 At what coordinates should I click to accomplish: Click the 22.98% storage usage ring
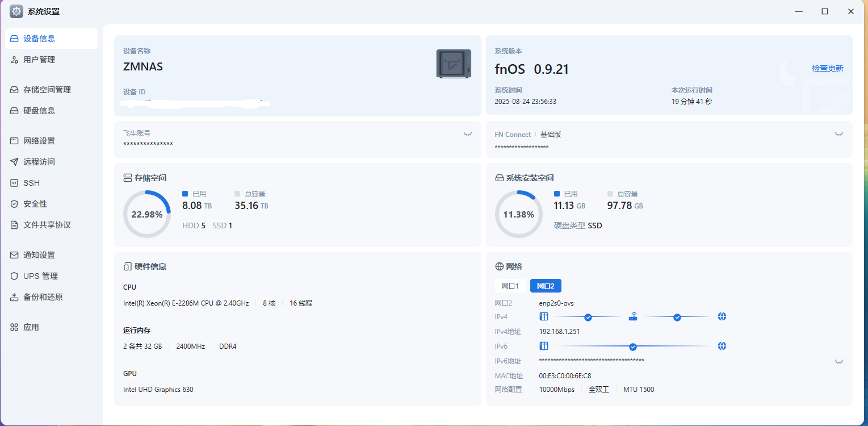(147, 214)
